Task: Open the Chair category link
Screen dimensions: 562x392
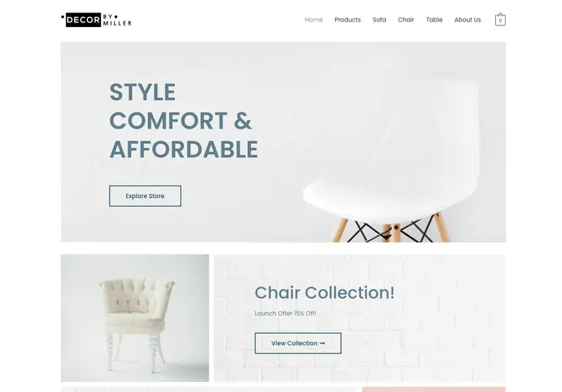Action: pos(406,20)
